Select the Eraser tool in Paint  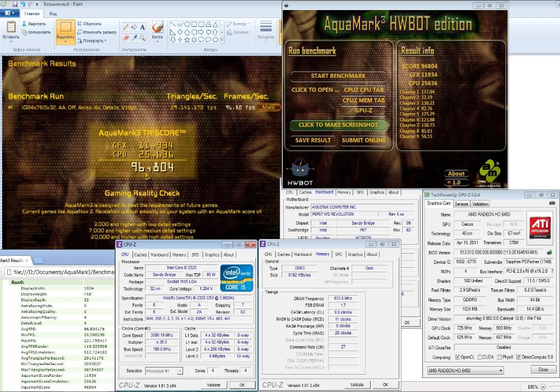[x=125, y=37]
